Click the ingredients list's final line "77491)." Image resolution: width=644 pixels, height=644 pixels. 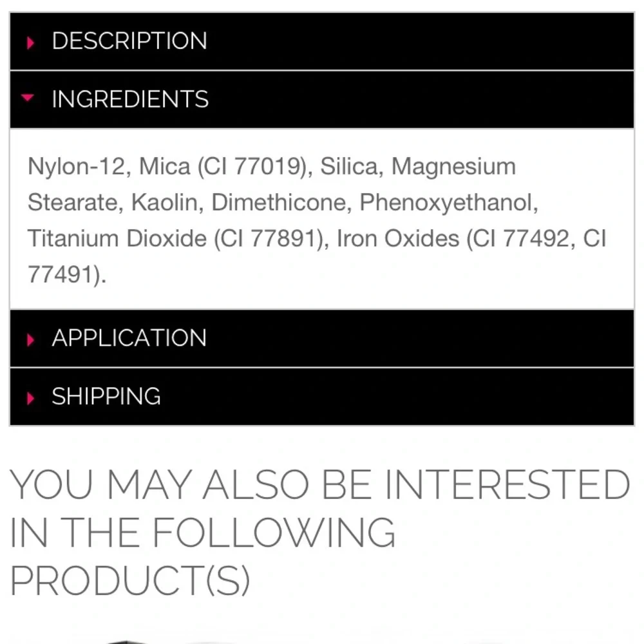click(x=67, y=274)
